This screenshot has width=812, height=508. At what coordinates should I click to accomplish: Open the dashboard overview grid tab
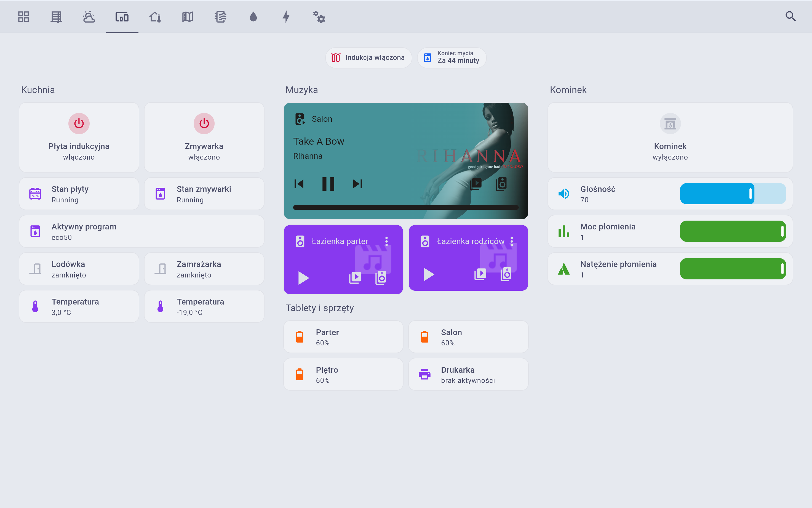[x=23, y=17]
